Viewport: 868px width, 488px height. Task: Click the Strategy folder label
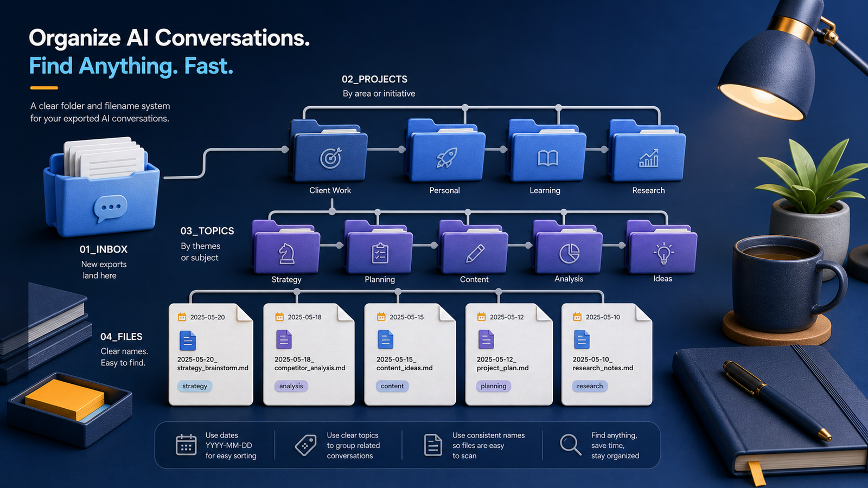[286, 279]
